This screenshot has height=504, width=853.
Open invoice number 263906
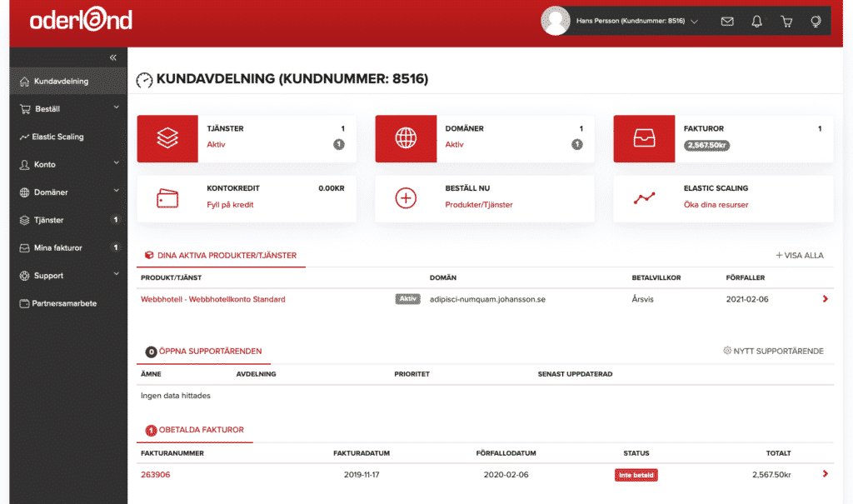pos(155,475)
